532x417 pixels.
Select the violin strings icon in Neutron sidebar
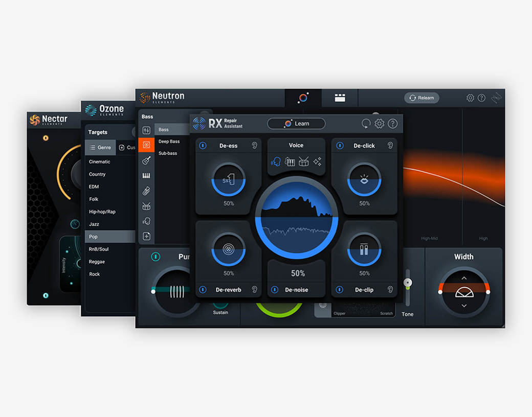pos(147,191)
